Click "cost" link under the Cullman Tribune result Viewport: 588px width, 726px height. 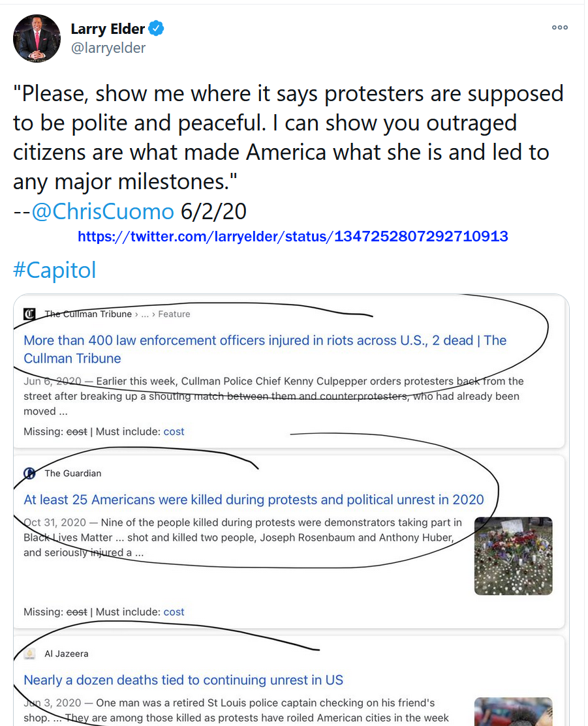tap(174, 431)
